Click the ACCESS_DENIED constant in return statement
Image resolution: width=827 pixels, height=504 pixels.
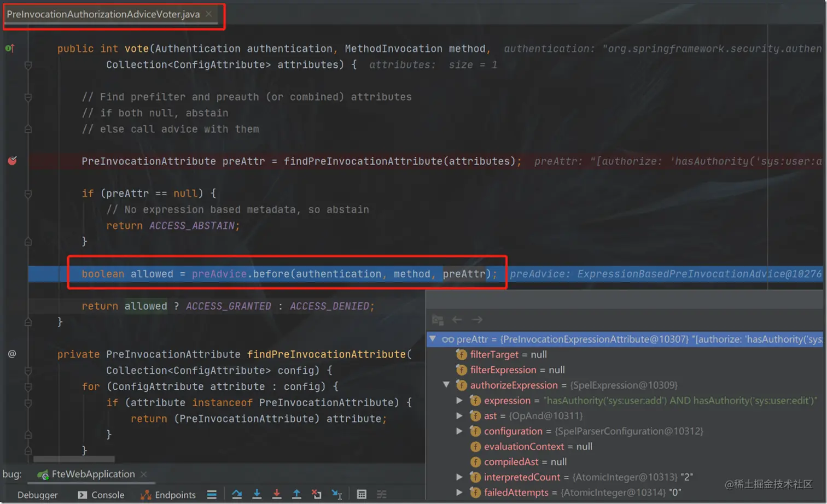pyautogui.click(x=329, y=306)
